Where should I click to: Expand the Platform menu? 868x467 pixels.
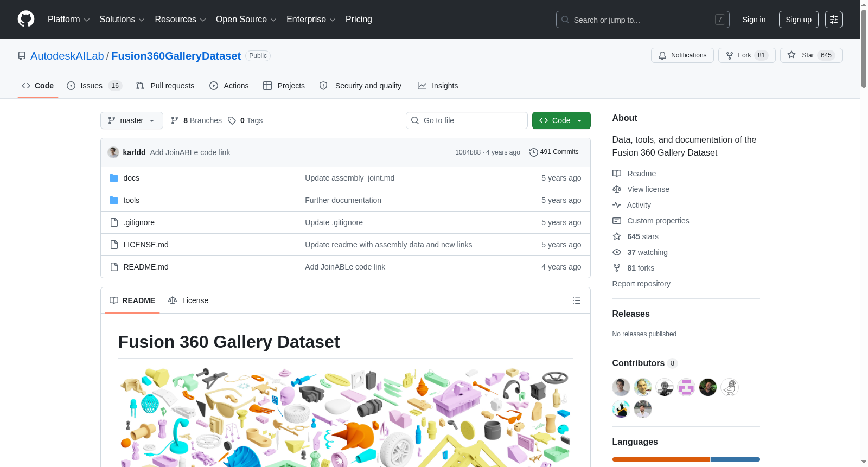(x=69, y=20)
